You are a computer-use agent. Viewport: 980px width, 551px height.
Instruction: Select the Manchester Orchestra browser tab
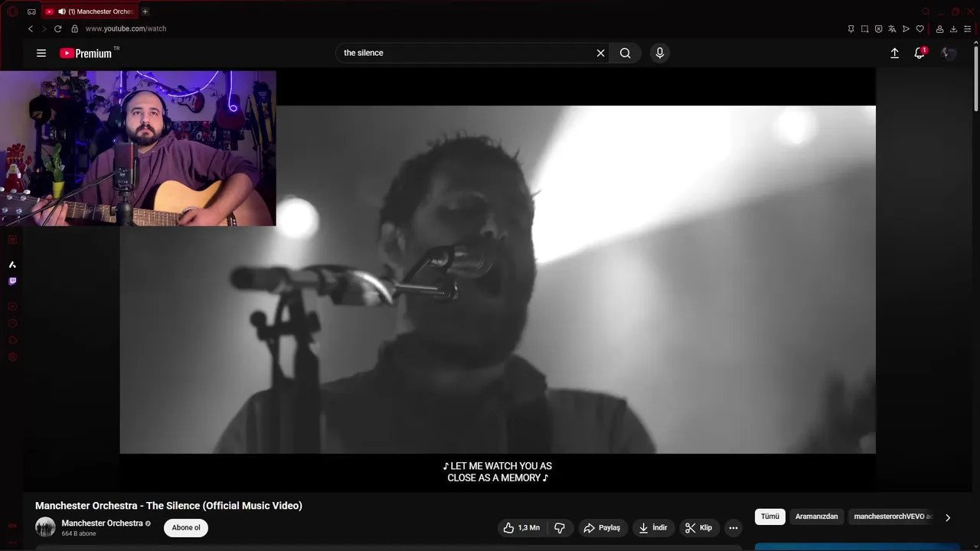pos(90,11)
